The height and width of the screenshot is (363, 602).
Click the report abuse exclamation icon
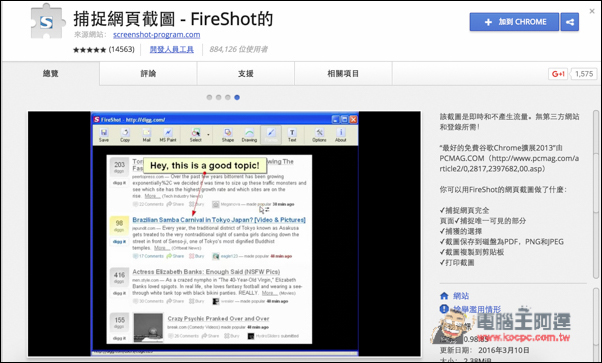coord(444,309)
